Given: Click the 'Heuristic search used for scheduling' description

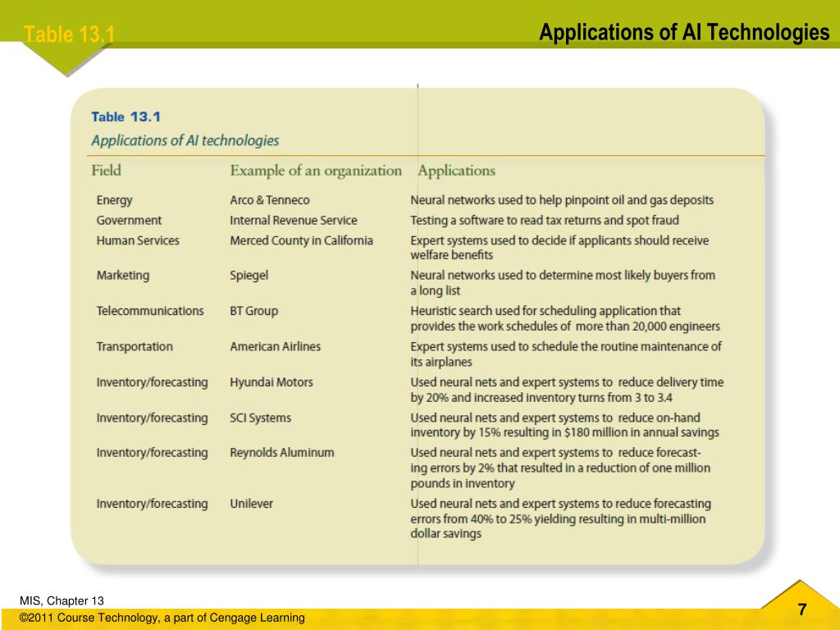Looking at the screenshot, I should (x=565, y=318).
